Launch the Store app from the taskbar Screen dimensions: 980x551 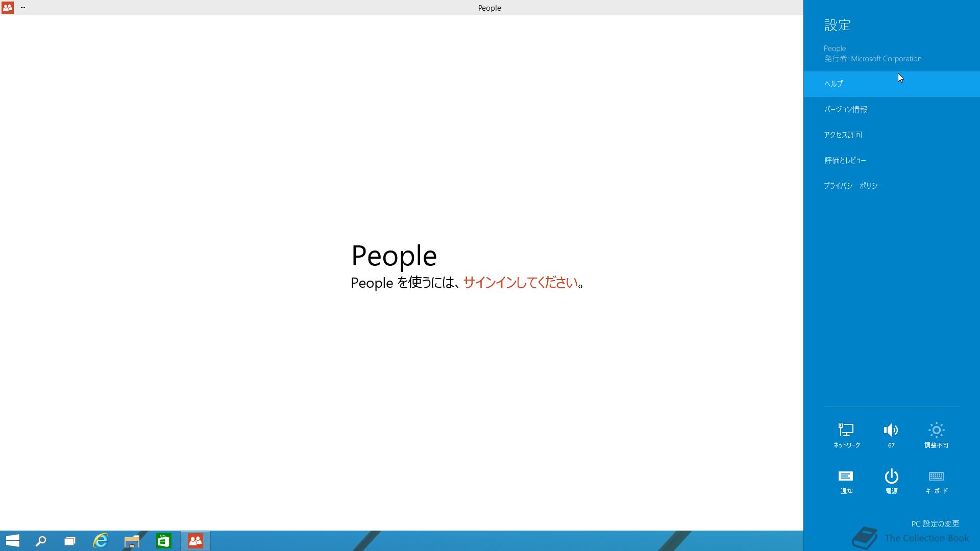click(x=163, y=541)
